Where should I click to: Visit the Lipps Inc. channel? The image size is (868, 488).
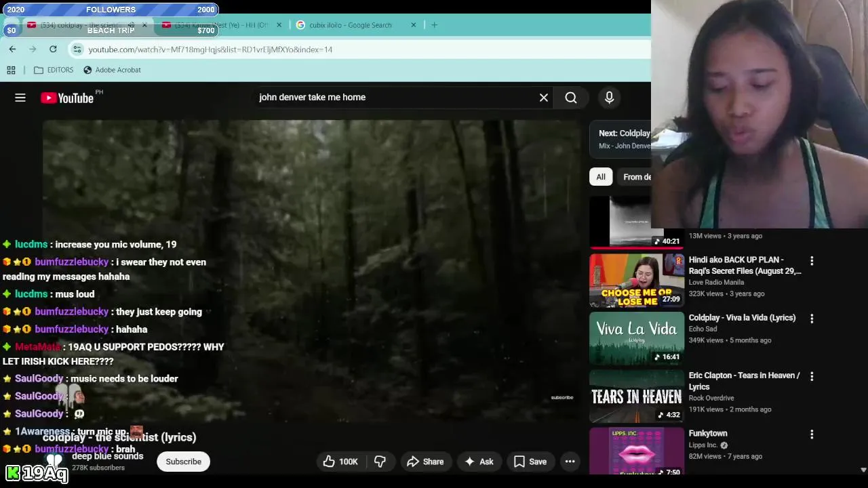(703, 445)
